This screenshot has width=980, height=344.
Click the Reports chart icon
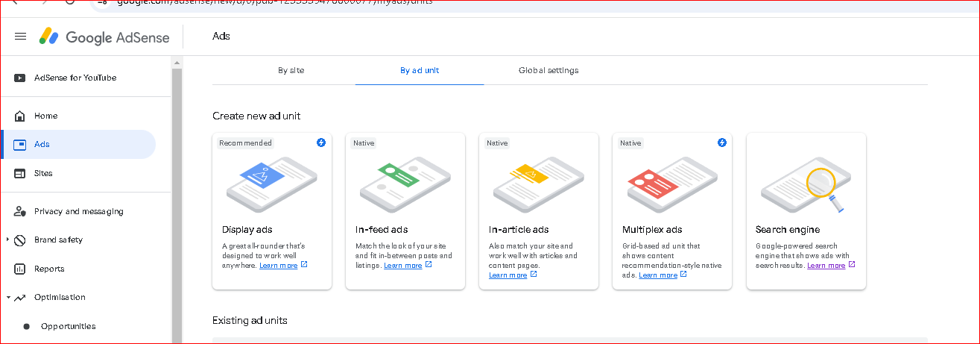tap(20, 269)
